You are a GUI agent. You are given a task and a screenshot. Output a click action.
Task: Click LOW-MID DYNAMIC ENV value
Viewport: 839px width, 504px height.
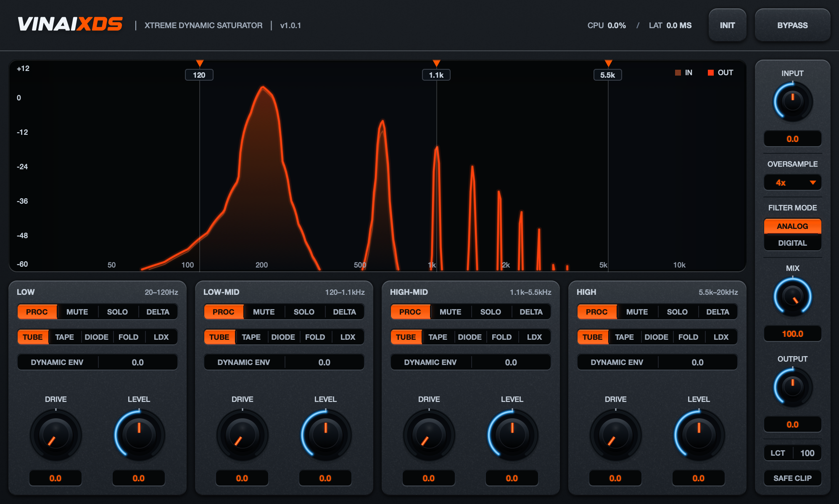(x=325, y=362)
